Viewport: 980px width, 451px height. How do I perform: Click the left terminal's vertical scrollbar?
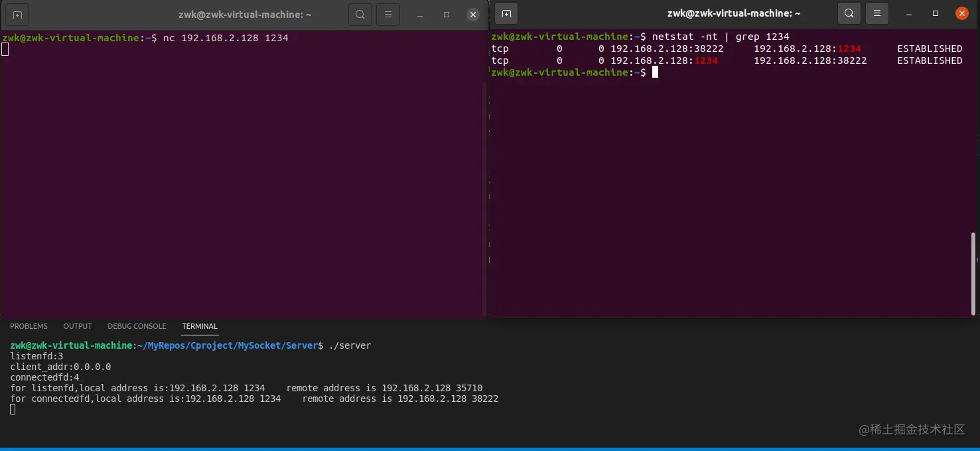click(x=484, y=199)
